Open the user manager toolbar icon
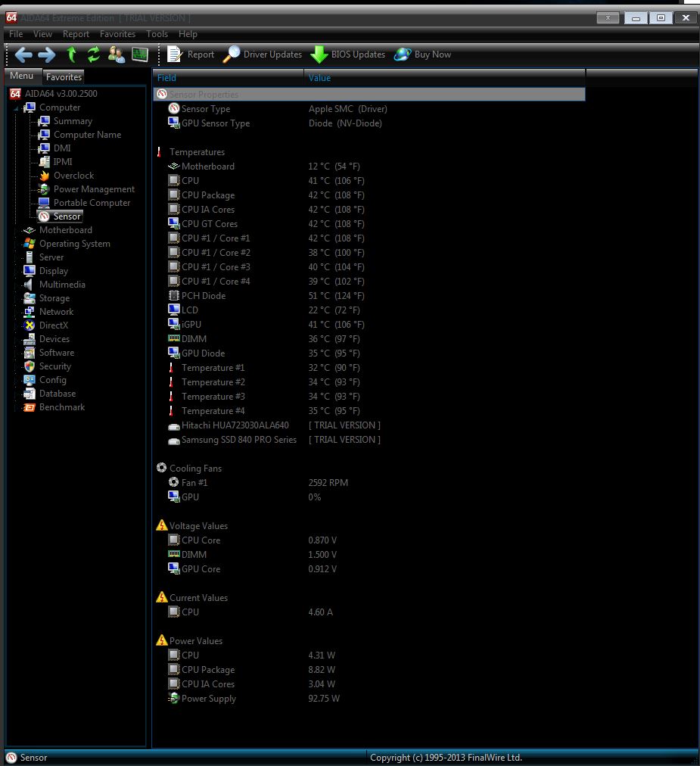The height and width of the screenshot is (766, 700). tap(117, 54)
